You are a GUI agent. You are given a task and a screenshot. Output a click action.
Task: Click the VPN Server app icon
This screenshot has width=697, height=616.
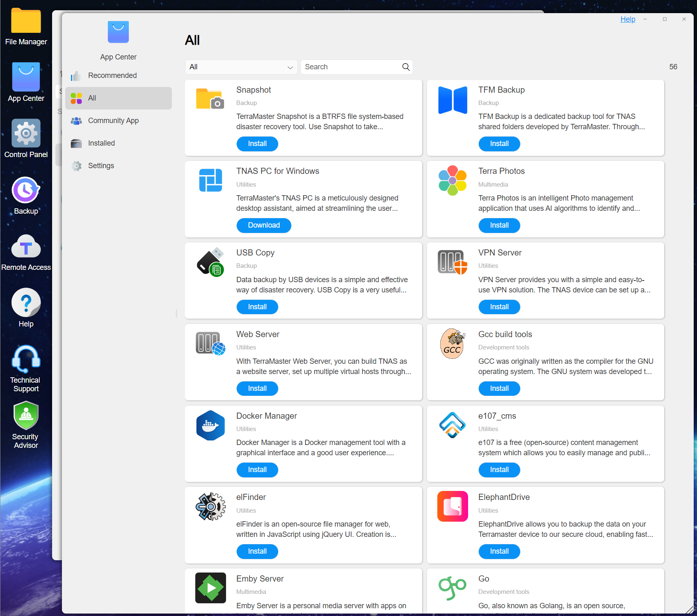click(x=452, y=262)
